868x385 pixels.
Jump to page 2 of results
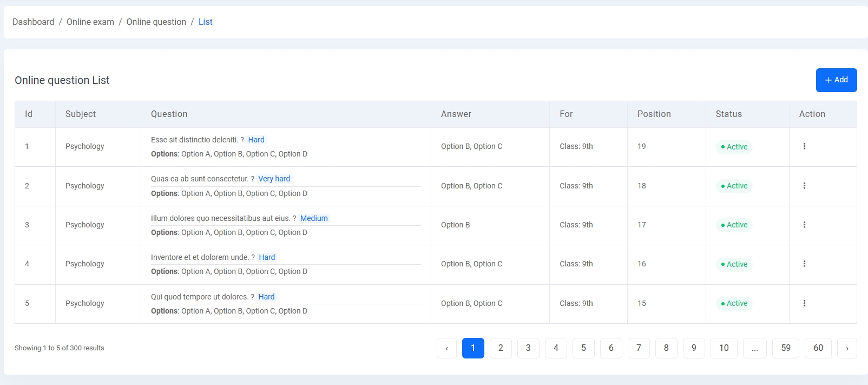pyautogui.click(x=501, y=348)
